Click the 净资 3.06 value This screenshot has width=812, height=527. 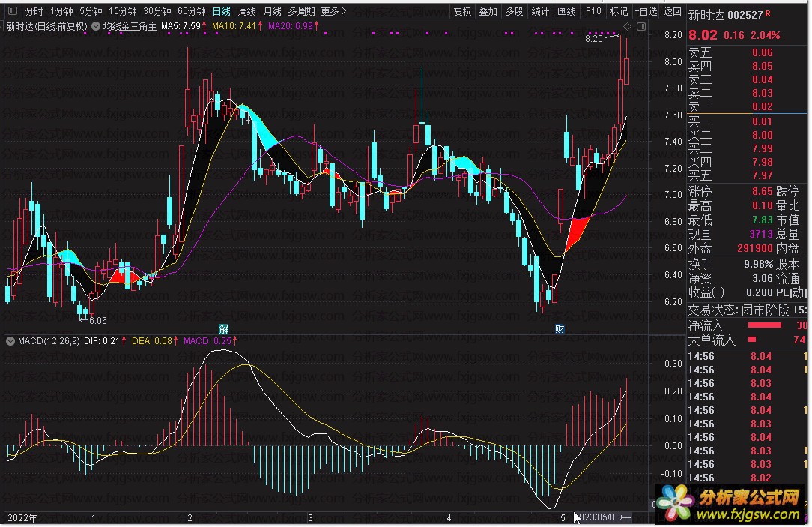[763, 278]
